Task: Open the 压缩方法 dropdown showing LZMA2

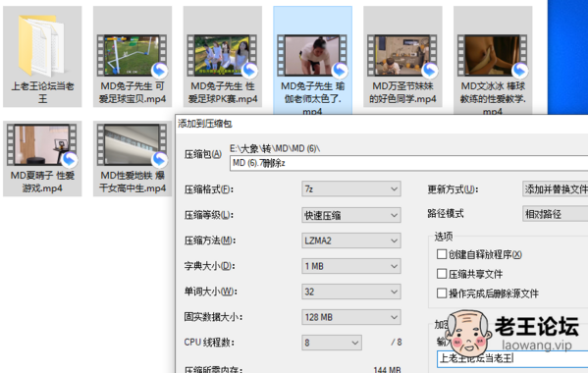Action: click(x=351, y=240)
